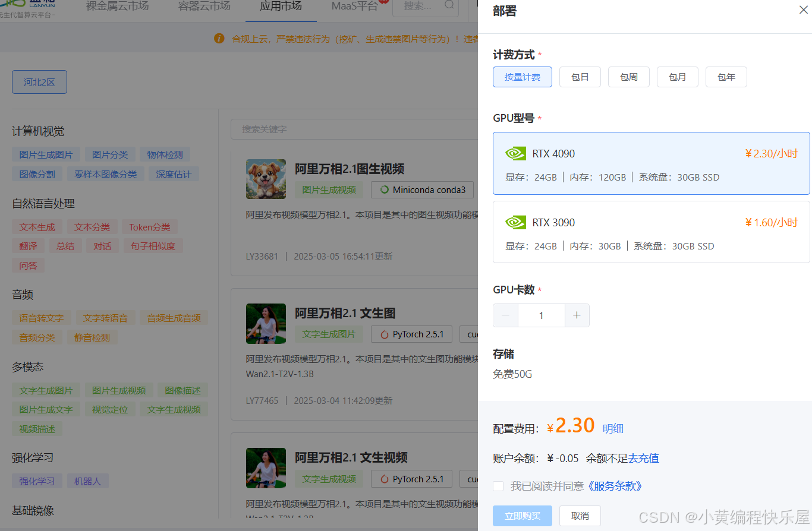Filter by 语音转文字 tag
Image resolution: width=812 pixels, height=531 pixels.
click(x=42, y=318)
